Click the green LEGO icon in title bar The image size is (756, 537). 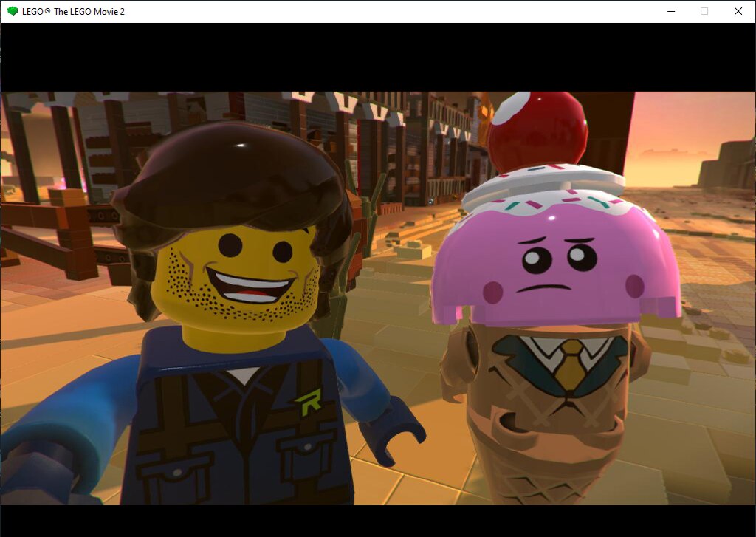(x=13, y=11)
